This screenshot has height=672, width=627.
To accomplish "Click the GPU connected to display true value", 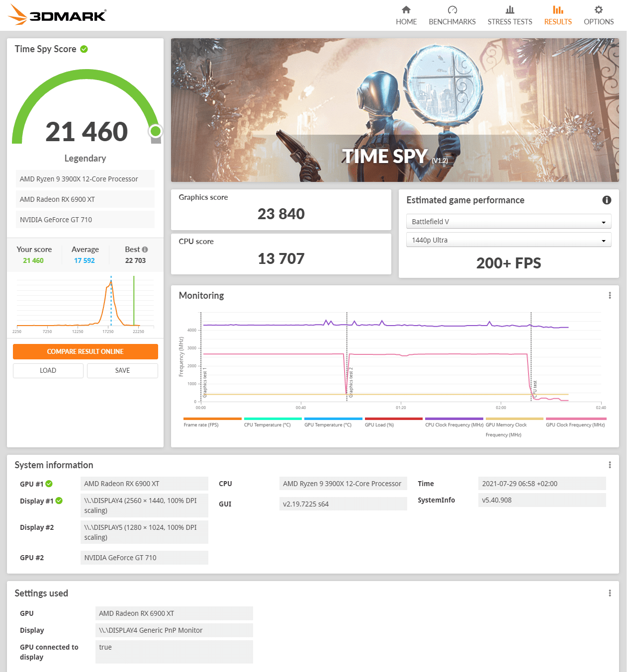I will [x=174, y=652].
